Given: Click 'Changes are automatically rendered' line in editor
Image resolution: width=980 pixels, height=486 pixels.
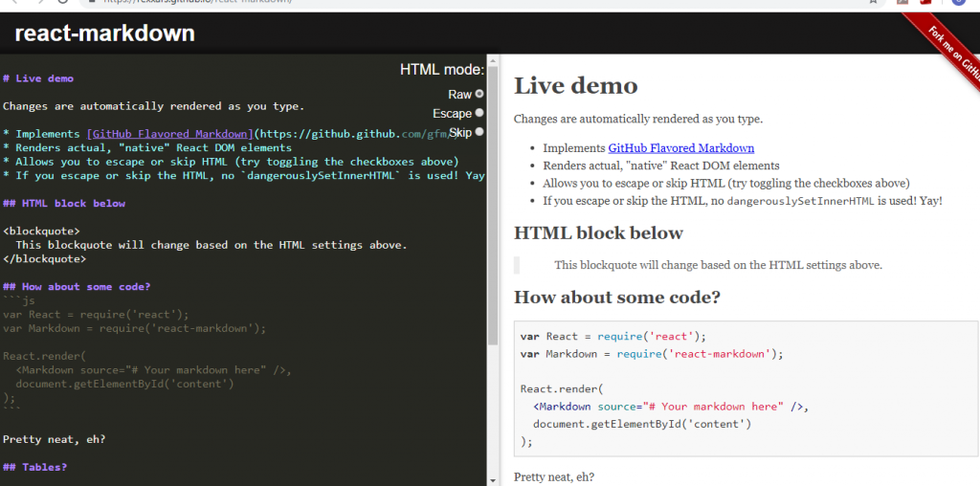Looking at the screenshot, I should (x=154, y=106).
